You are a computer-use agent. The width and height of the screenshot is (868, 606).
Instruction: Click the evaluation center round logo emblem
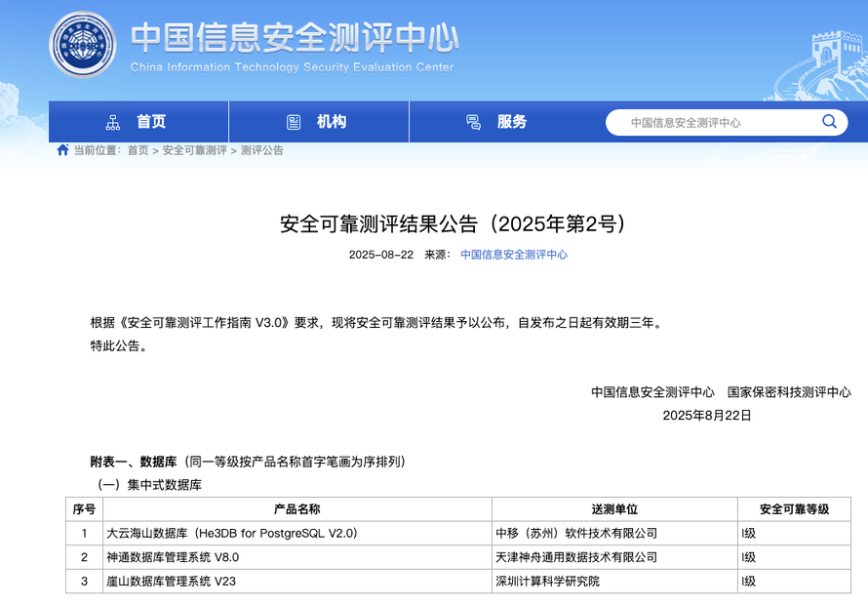click(83, 44)
